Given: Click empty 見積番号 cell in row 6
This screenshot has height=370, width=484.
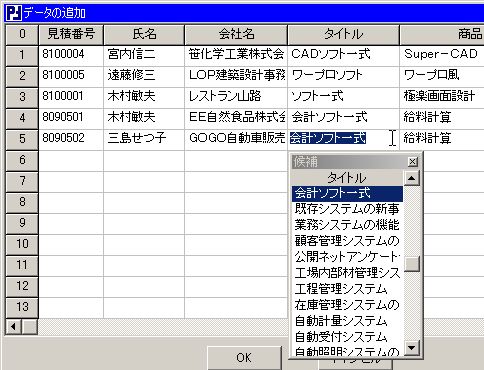Looking at the screenshot, I should pyautogui.click(x=71, y=160).
